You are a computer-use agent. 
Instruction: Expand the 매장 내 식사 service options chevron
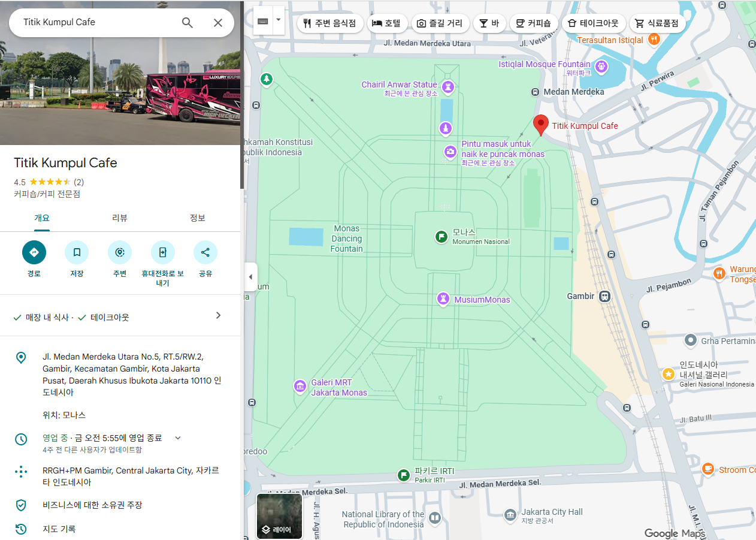click(x=218, y=315)
